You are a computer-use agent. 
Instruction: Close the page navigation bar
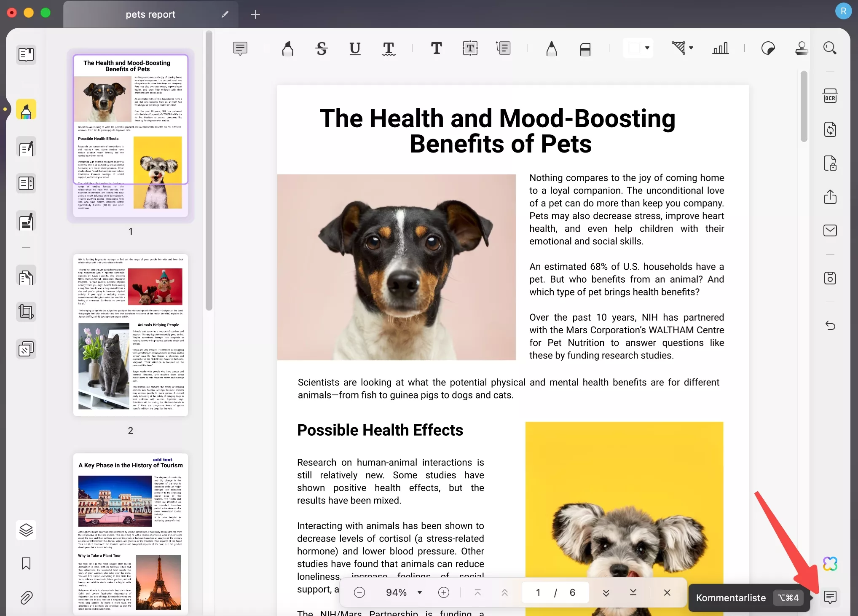pyautogui.click(x=667, y=592)
